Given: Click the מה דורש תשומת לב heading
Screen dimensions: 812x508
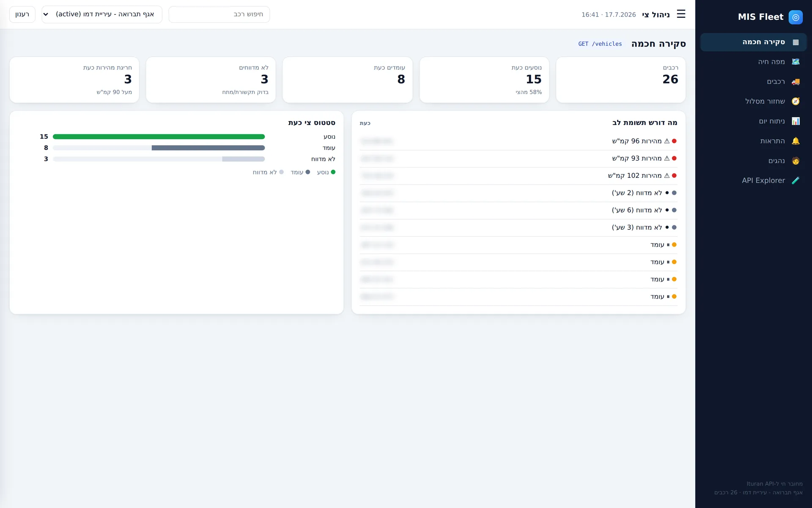Looking at the screenshot, I should coord(645,123).
